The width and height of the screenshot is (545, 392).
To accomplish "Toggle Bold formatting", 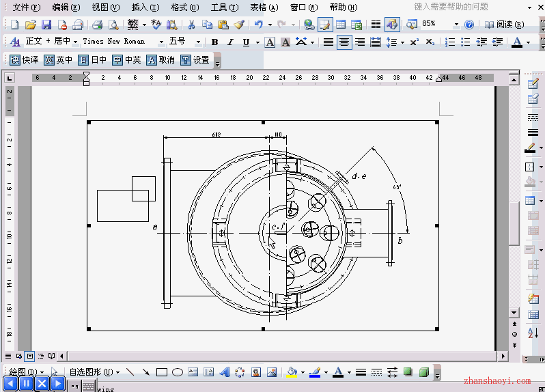I will (x=215, y=42).
